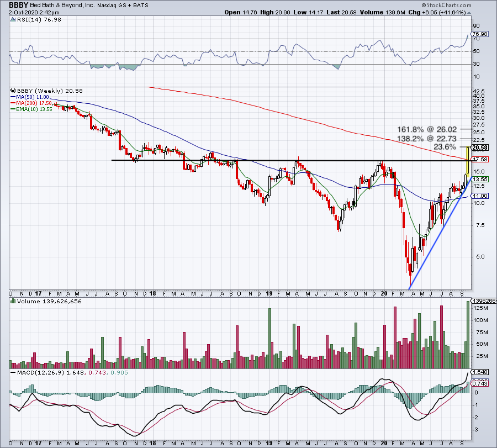Viewport: 497px width, 448px height.
Task: Click the MA(50) 11.00 legend label
Action: [x=33, y=97]
